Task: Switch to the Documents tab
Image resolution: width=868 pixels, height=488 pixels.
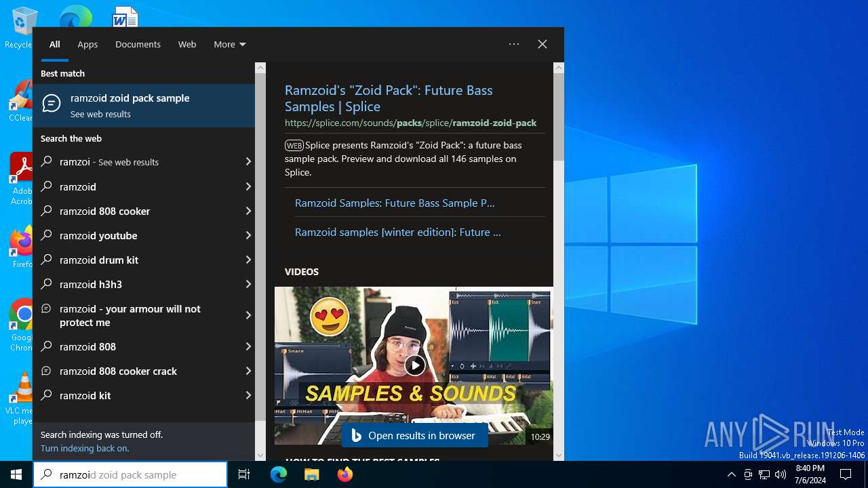Action: coord(138,44)
